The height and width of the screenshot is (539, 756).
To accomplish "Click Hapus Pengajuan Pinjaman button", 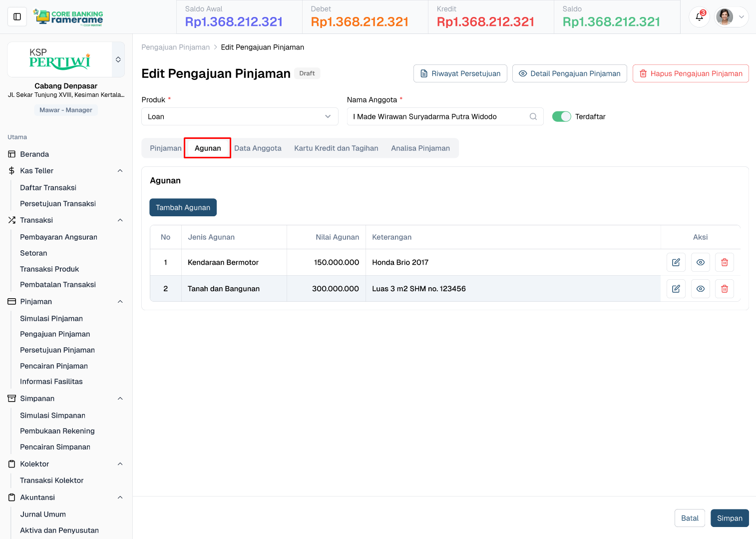I will click(x=690, y=73).
